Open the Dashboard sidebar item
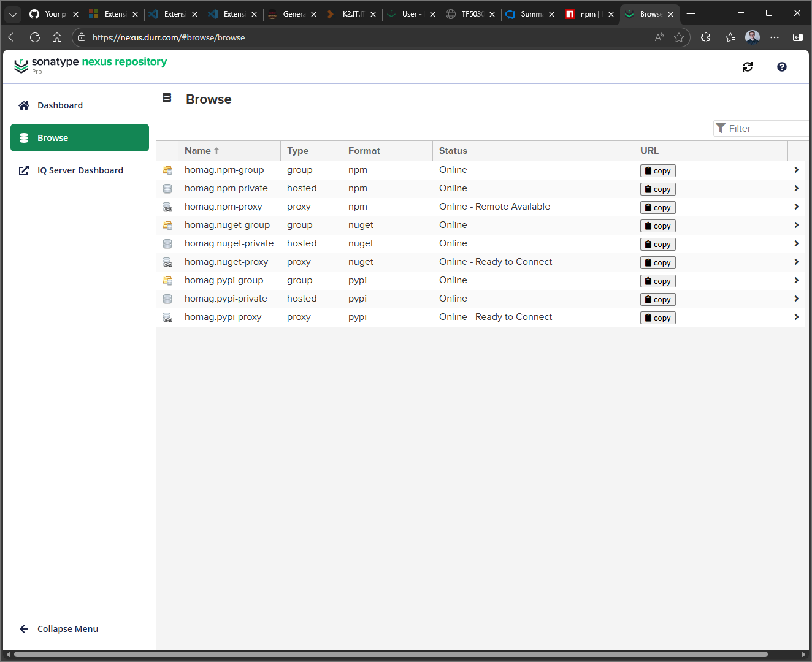 coord(80,105)
